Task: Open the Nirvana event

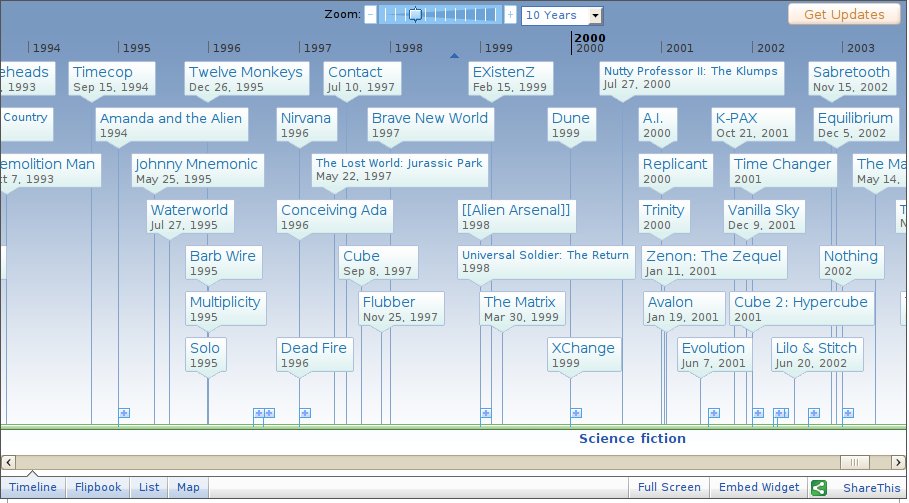Action: 307,125
